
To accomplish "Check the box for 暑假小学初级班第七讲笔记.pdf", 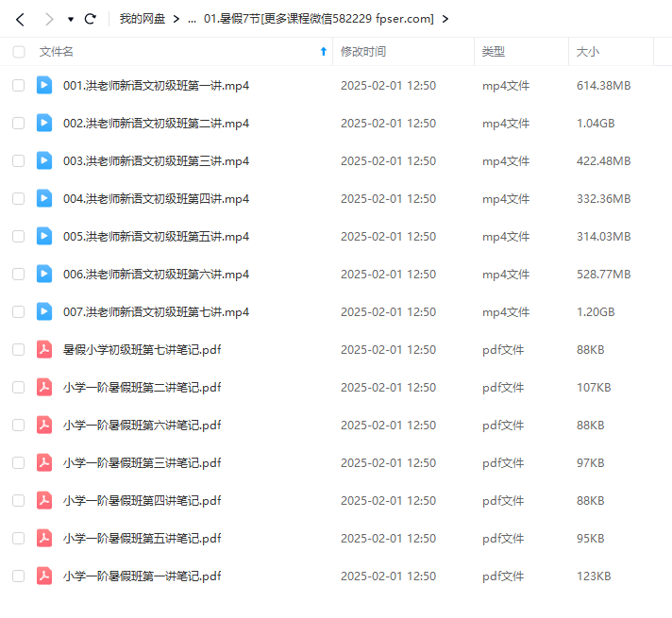I will click(19, 349).
